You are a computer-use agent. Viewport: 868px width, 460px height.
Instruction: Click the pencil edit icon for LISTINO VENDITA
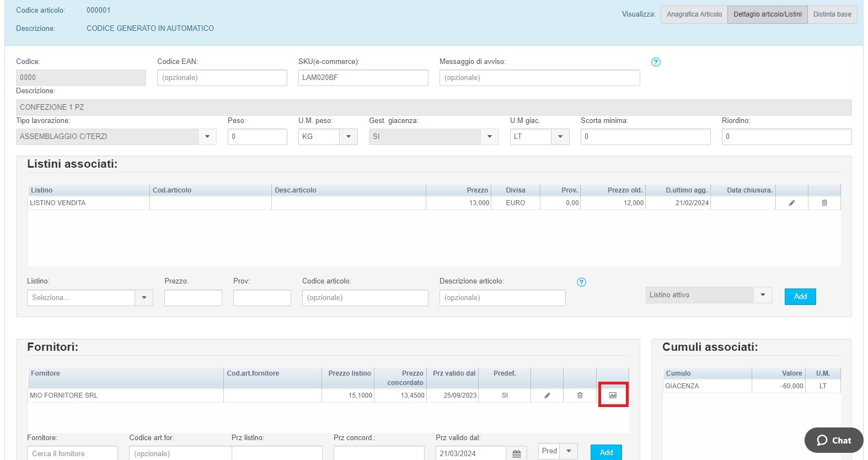pyautogui.click(x=791, y=203)
